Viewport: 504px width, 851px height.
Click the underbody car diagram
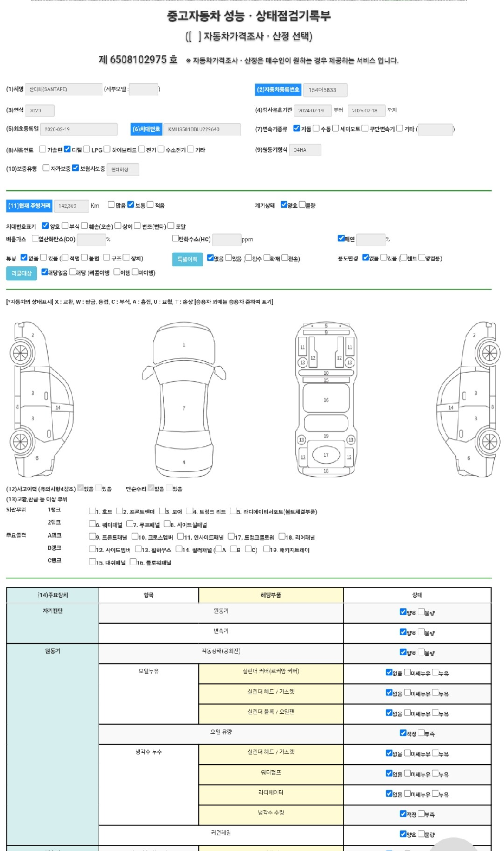pos(326,399)
